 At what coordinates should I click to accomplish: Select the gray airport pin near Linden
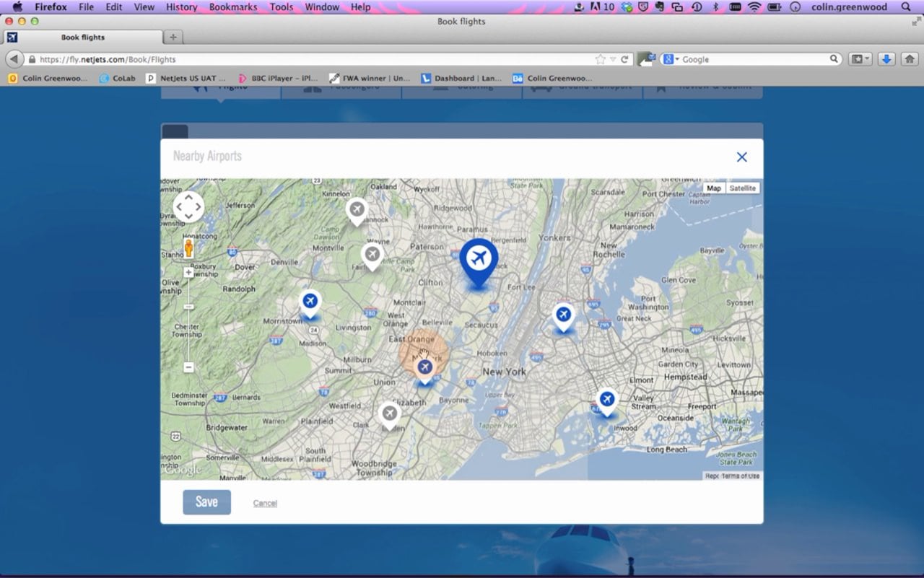[390, 416]
